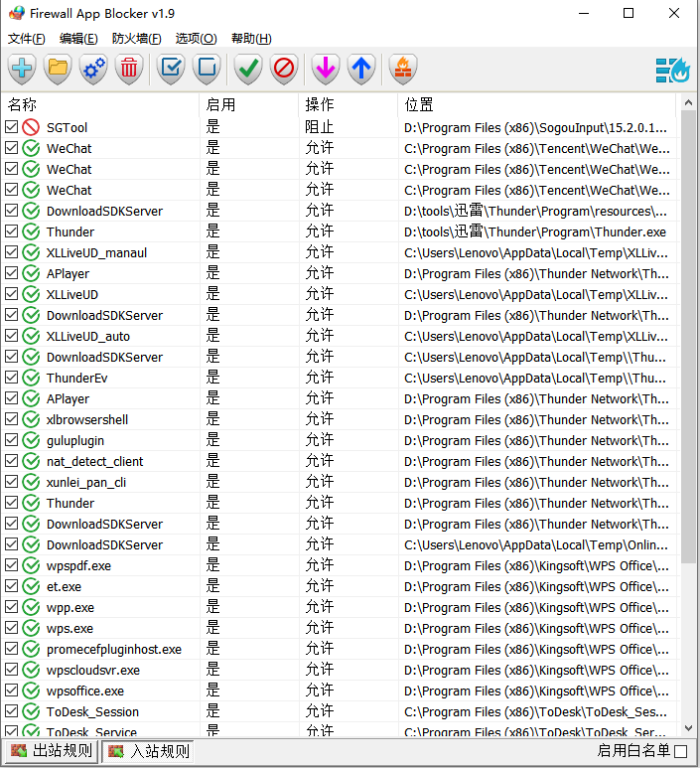
Task: Click the green allow icon beside et.exe
Action: tap(31, 586)
